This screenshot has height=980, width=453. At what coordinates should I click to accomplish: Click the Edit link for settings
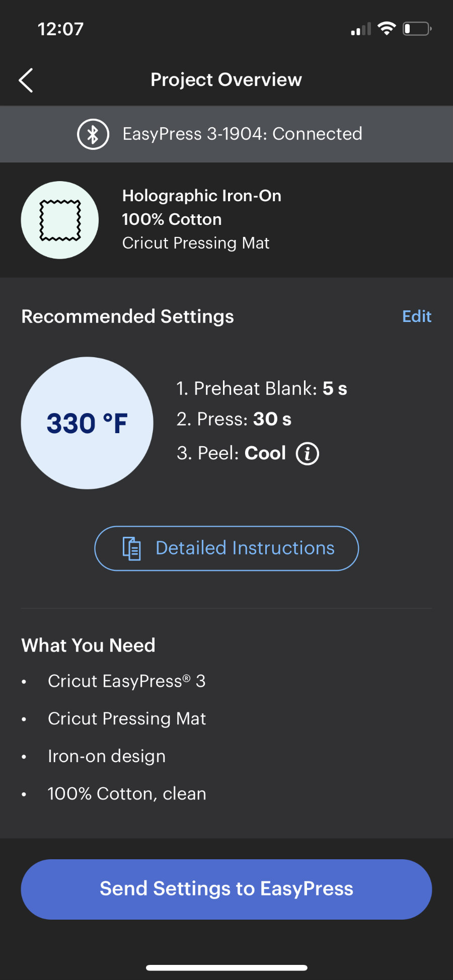click(417, 316)
